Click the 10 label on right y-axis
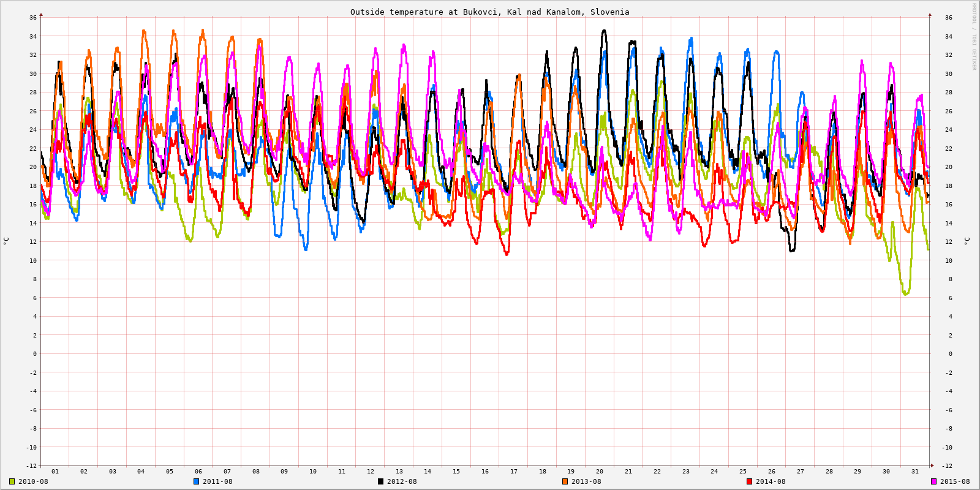The image size is (980, 490). [x=949, y=260]
